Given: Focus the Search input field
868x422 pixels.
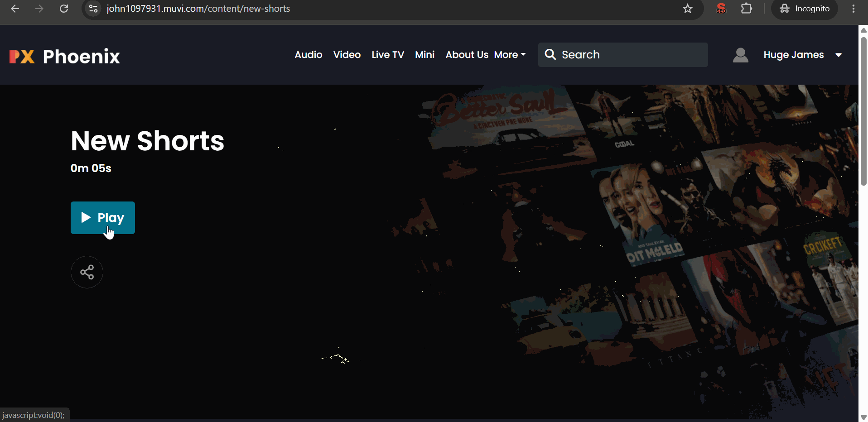Looking at the screenshot, I should 623,55.
